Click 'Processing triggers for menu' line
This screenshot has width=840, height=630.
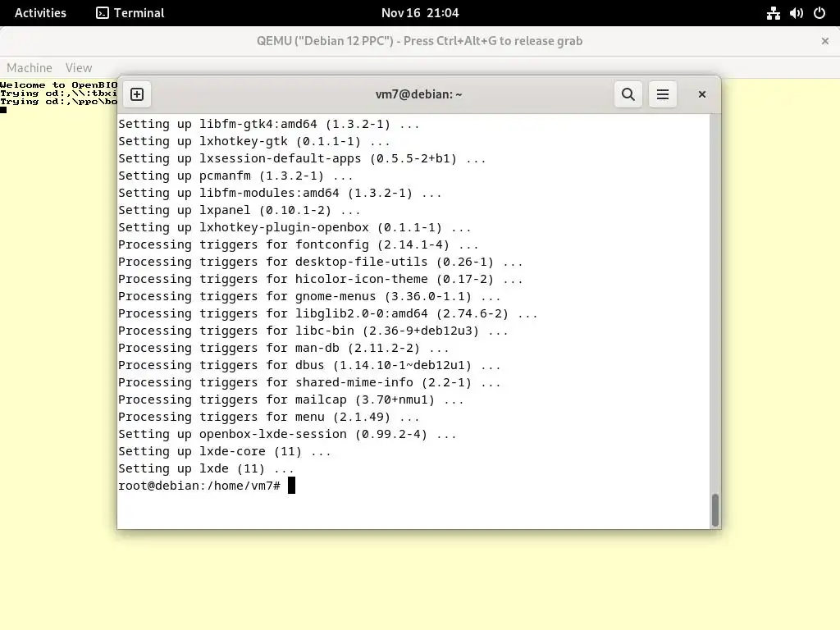(x=268, y=418)
